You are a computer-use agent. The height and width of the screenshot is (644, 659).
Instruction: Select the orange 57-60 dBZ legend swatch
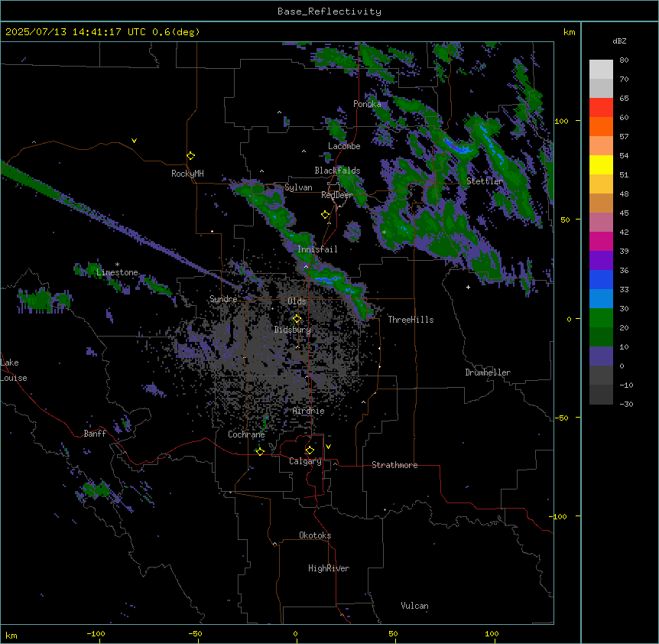[x=601, y=127]
